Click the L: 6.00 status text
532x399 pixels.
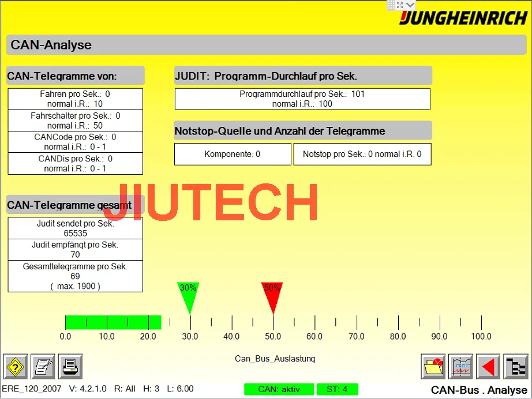[180, 389]
